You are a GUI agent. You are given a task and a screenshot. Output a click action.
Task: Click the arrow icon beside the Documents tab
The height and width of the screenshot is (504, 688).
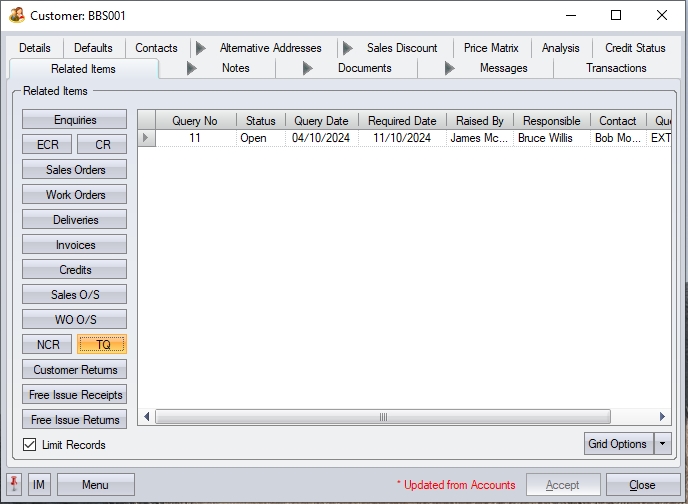click(x=307, y=68)
